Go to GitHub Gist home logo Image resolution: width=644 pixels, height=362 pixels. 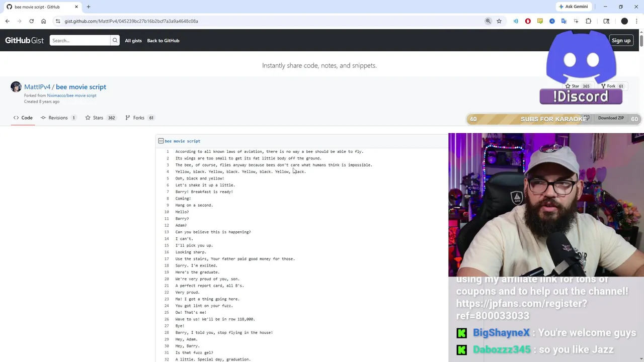(x=24, y=40)
